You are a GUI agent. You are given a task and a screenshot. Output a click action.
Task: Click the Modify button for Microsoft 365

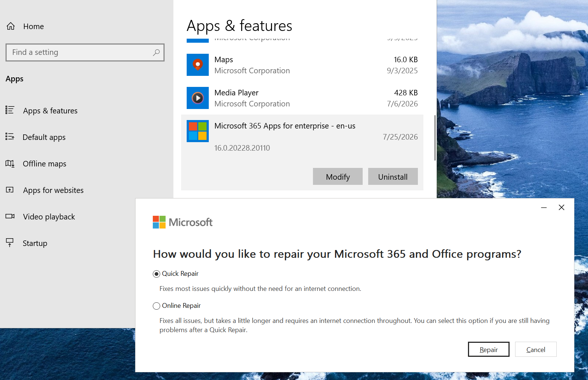pos(338,176)
